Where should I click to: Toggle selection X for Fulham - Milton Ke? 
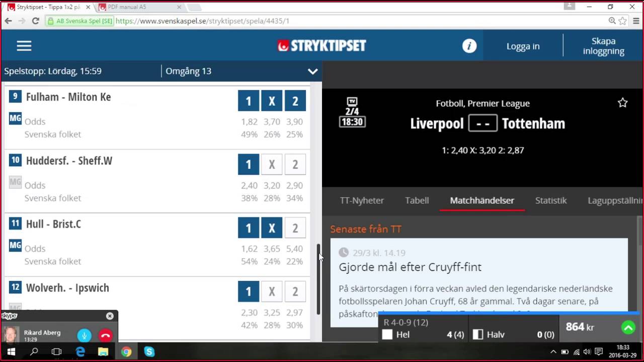[x=272, y=101]
